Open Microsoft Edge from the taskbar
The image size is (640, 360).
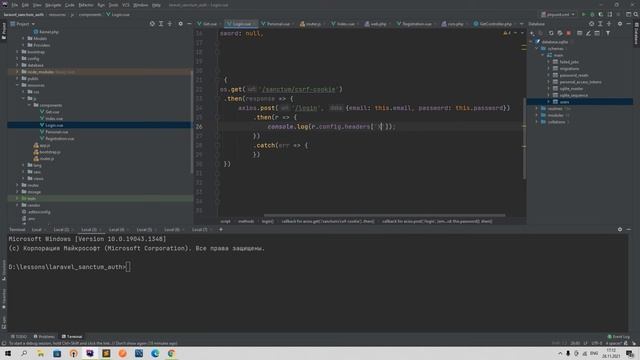[x=155, y=353]
